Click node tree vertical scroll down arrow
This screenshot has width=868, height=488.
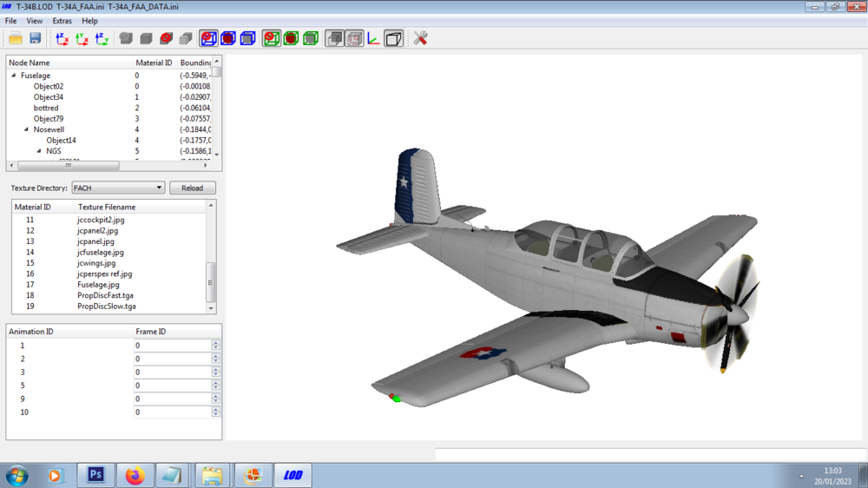point(217,155)
